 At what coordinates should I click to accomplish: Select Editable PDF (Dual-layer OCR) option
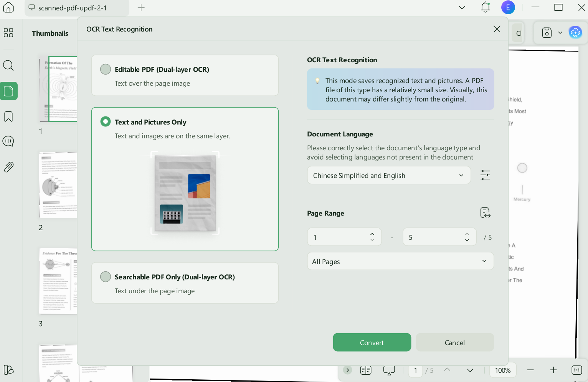[x=185, y=75]
